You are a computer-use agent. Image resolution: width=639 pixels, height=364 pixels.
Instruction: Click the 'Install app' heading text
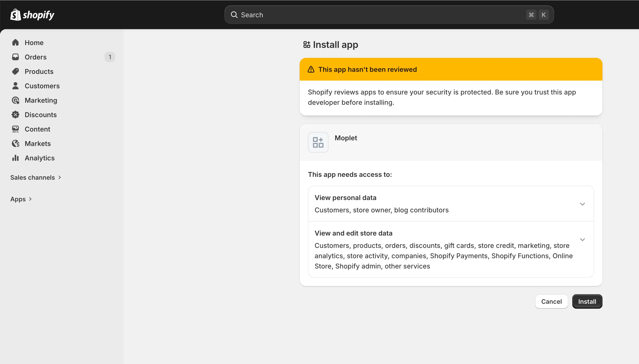click(x=335, y=45)
